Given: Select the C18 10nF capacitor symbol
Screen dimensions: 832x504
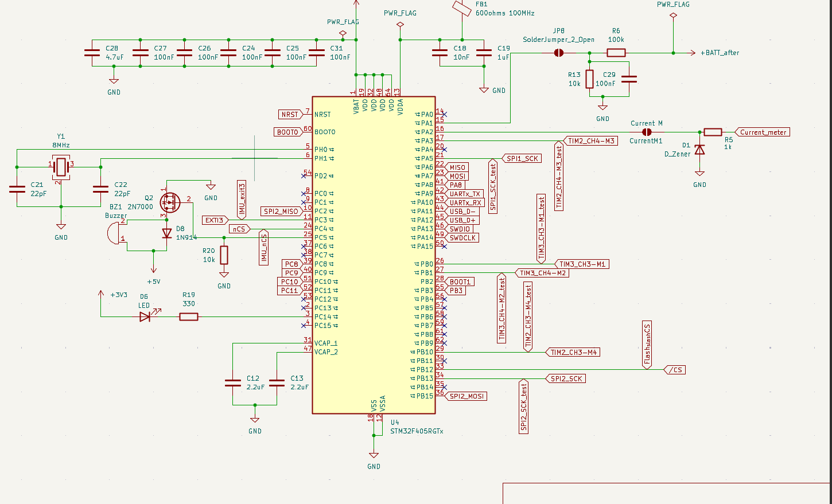Looking at the screenshot, I should (x=440, y=53).
